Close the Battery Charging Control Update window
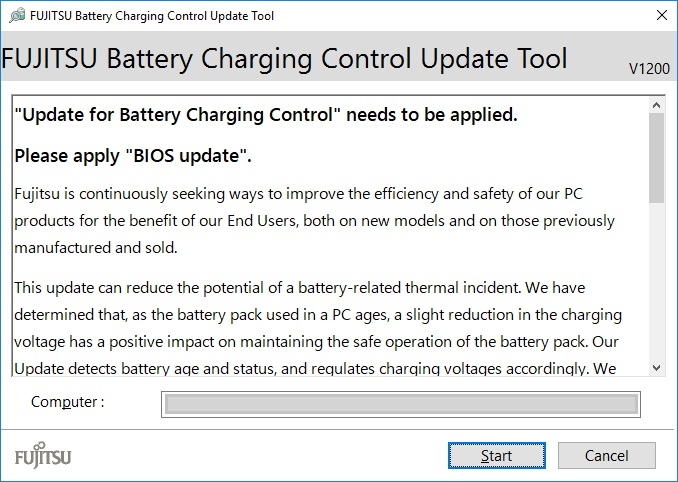This screenshot has height=482, width=678. tap(661, 16)
